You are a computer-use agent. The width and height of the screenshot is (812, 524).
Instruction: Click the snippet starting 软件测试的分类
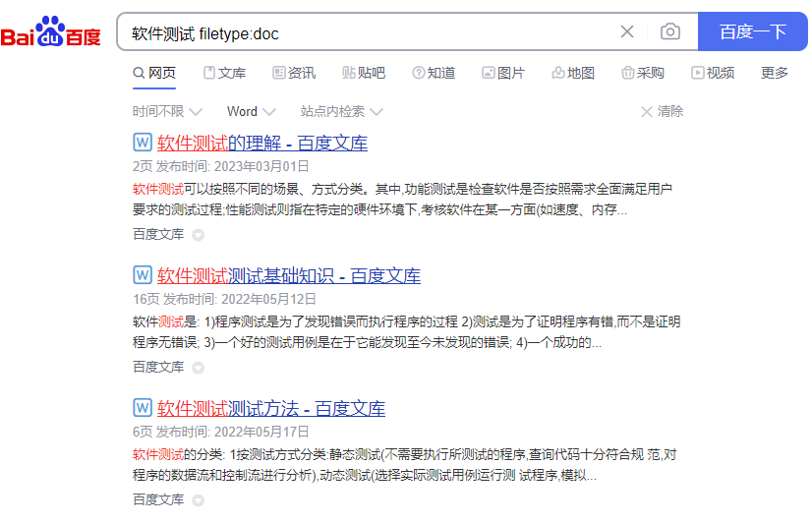404,465
